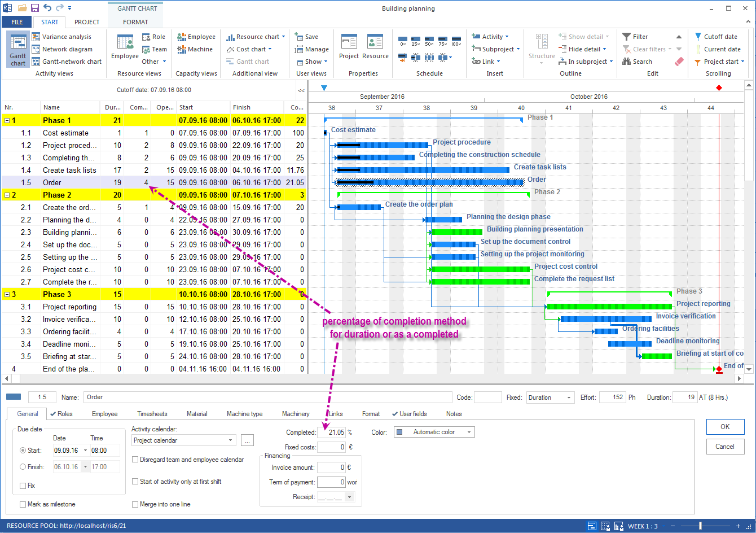Click the activity color swatch beside 1.5
The height and width of the screenshot is (533, 756).
click(13, 397)
